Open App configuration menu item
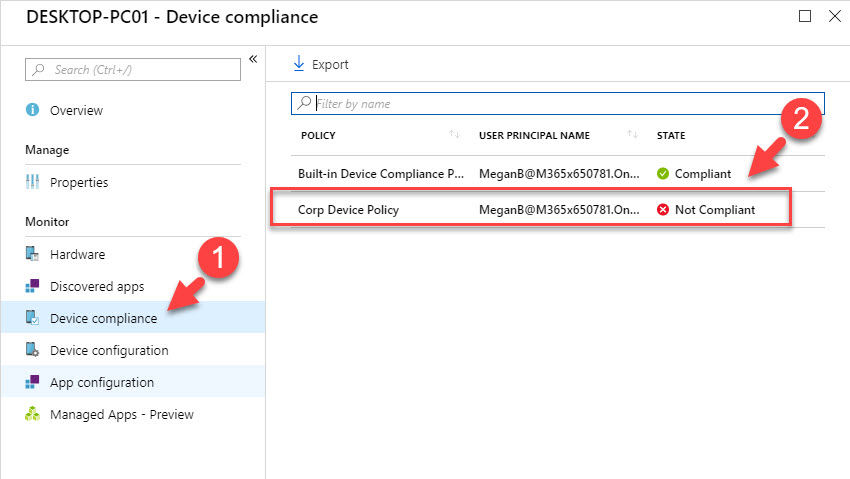The image size is (850, 479). click(102, 383)
